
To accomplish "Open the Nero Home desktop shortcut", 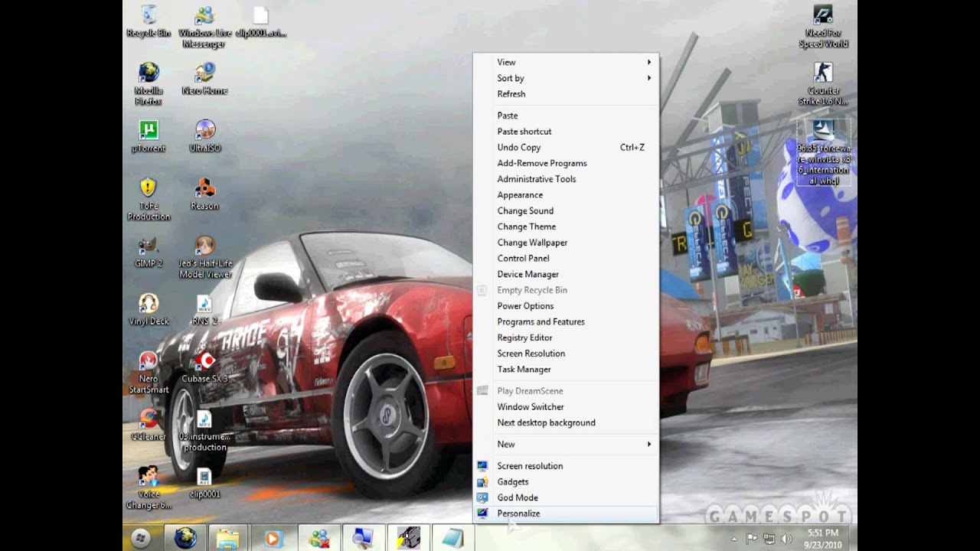I will point(204,79).
